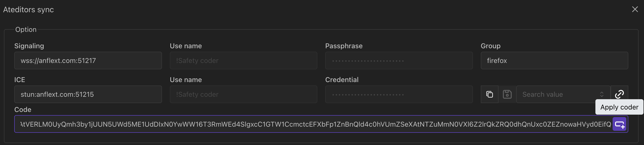Select the Group field containing firefox
The height and width of the screenshot is (145, 644).
pyautogui.click(x=554, y=61)
